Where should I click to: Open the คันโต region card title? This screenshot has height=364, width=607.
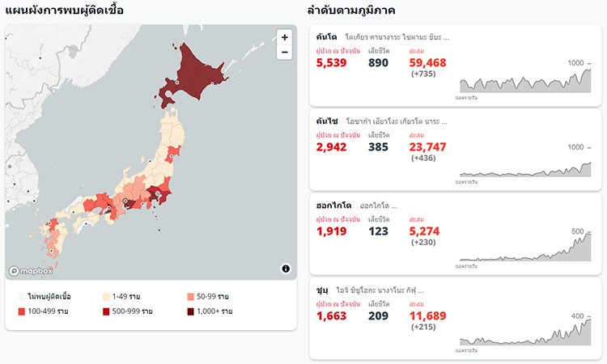click(x=326, y=37)
